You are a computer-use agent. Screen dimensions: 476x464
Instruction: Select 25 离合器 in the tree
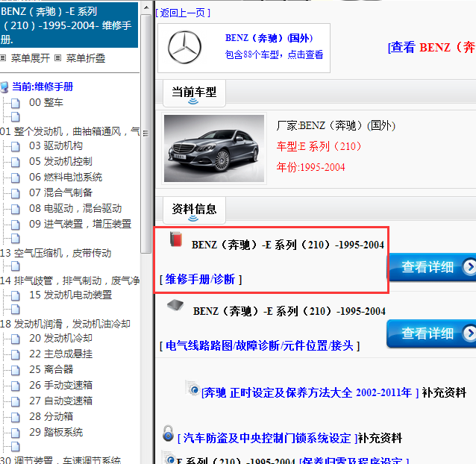(51, 369)
